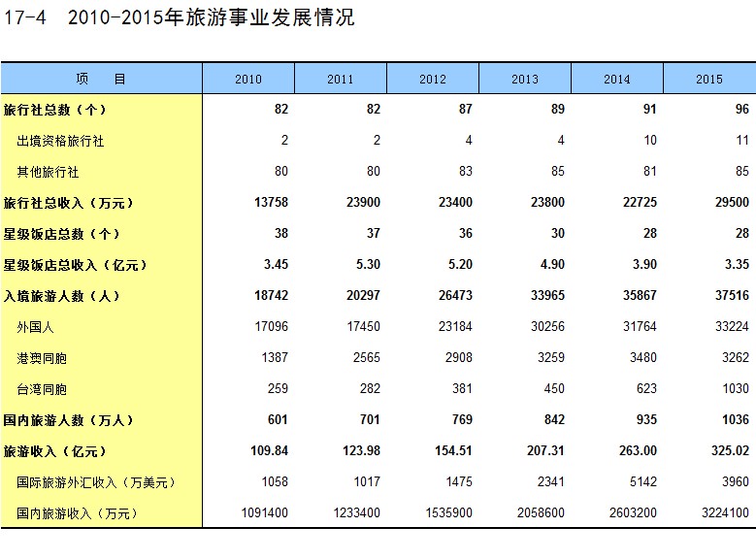Image resolution: width=756 pixels, height=560 pixels.
Task: Select the 2010 column header
Action: click(248, 80)
